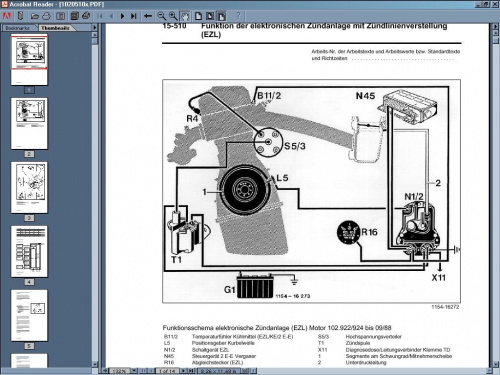Toggle Fit in Window page view
The width and height of the screenshot is (500, 375).
click(x=210, y=16)
